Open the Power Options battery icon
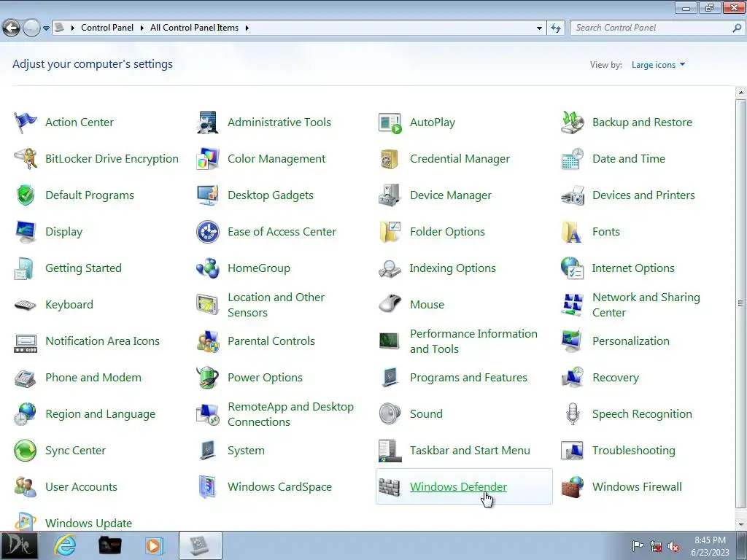The height and width of the screenshot is (560, 747). pos(208,378)
